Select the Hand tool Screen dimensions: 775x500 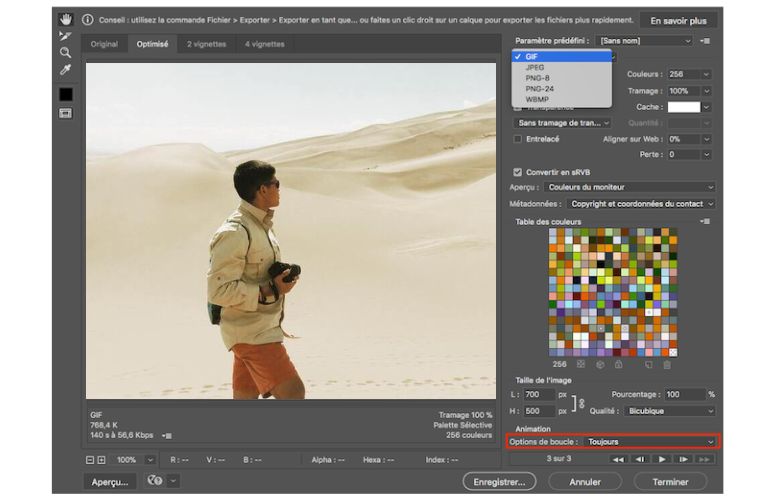coord(66,19)
